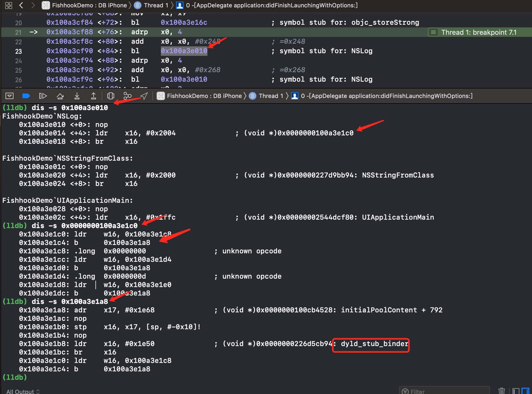The height and width of the screenshot is (394, 532).
Task: Open frame 0 AppDelegate in debug bar
Action: point(382,96)
